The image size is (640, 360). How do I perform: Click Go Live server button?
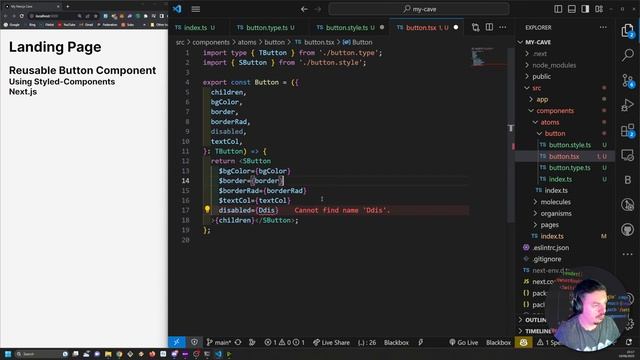pyautogui.click(x=463, y=342)
